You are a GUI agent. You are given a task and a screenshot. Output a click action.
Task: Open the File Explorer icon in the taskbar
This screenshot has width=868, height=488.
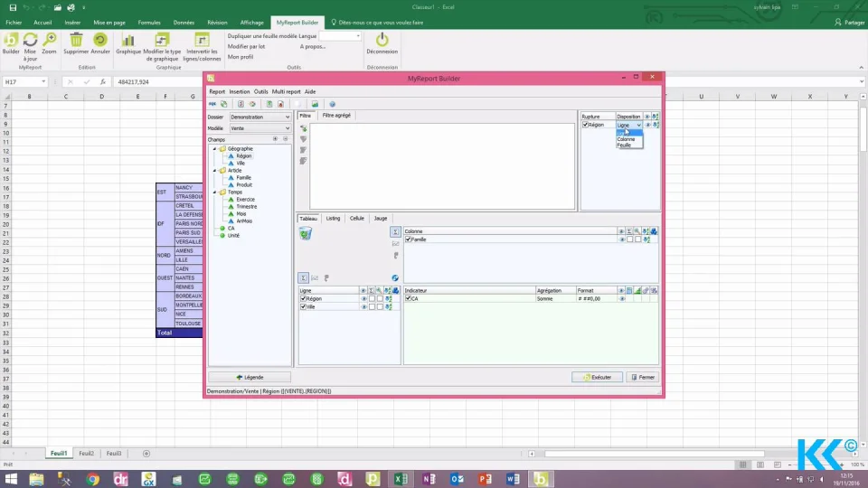(36, 479)
